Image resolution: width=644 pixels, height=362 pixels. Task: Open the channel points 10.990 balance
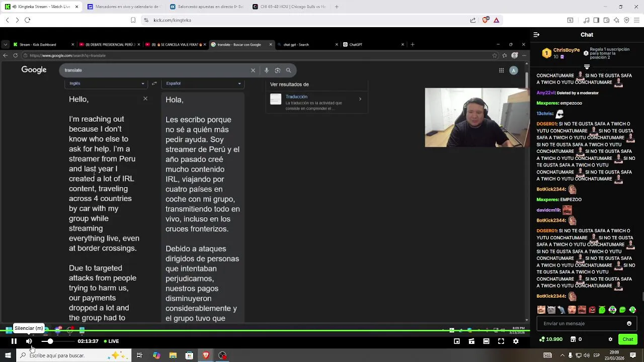pos(551,339)
